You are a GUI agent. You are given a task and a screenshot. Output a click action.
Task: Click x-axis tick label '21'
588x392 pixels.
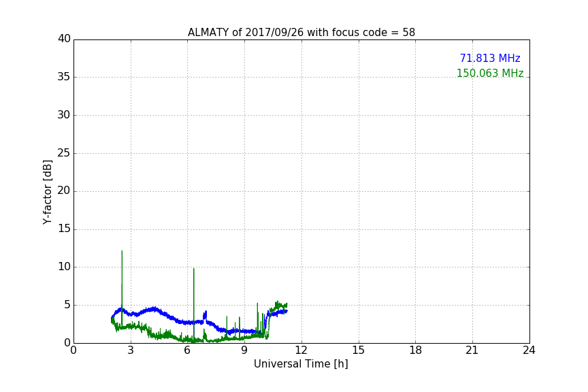472,350
